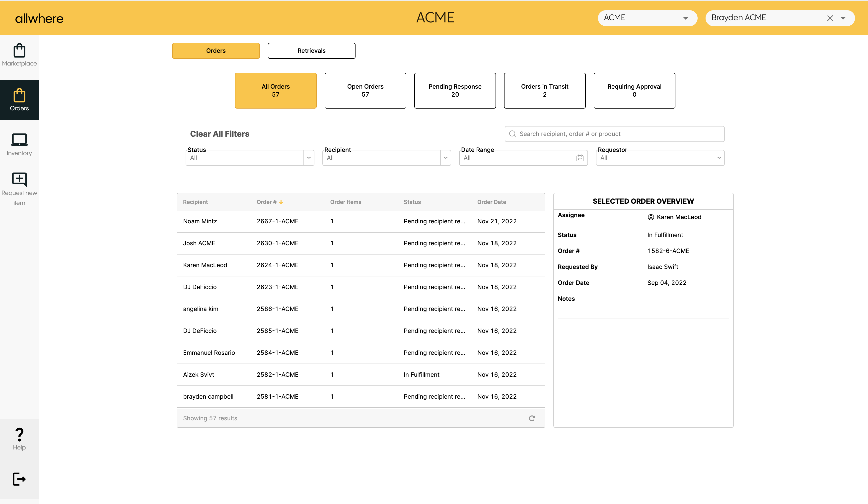This screenshot has height=504, width=868.
Task: Open the Recipient filter dropdown
Action: [445, 158]
